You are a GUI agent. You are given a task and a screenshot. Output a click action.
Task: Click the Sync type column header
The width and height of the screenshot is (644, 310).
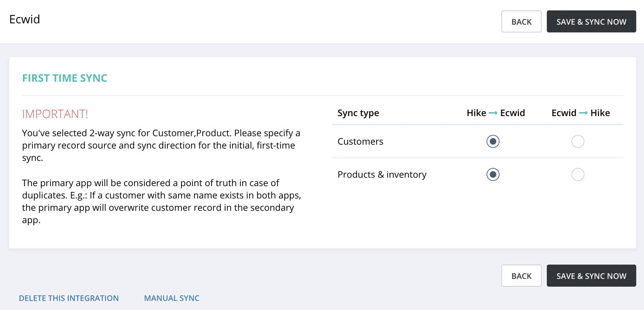358,113
